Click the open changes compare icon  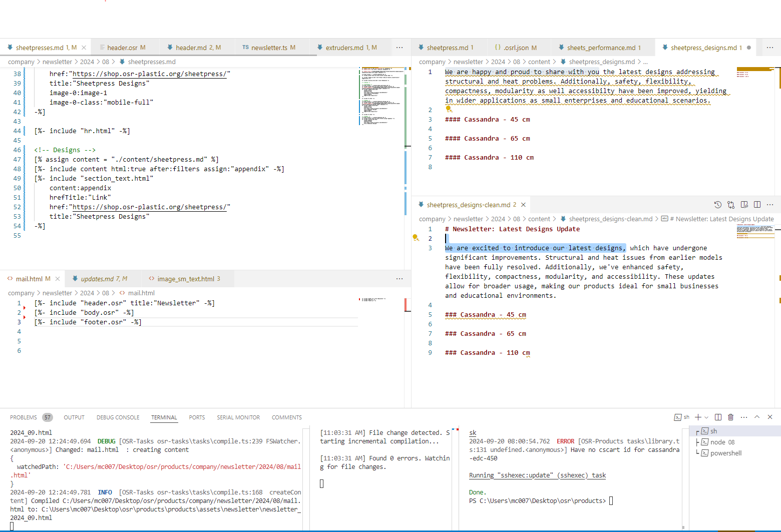[x=731, y=205]
